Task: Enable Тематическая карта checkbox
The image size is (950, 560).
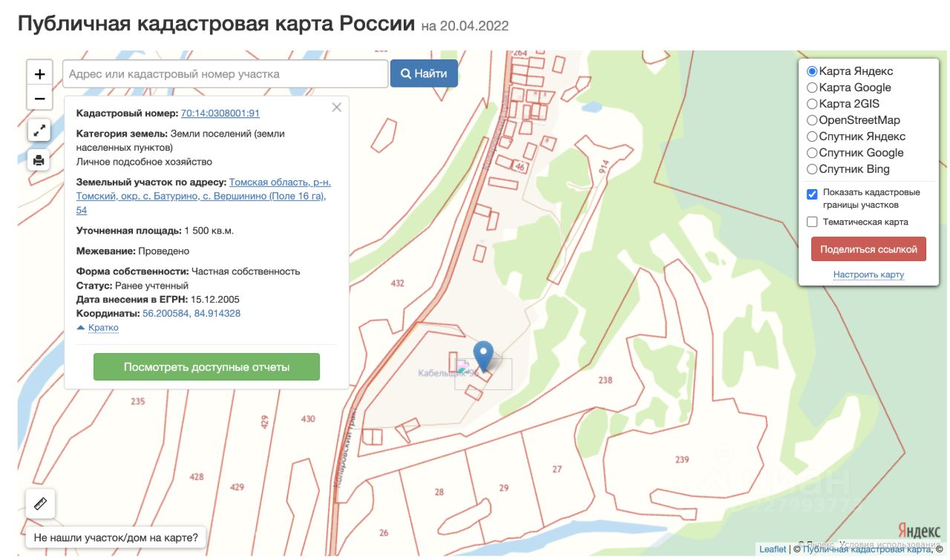Action: point(812,222)
